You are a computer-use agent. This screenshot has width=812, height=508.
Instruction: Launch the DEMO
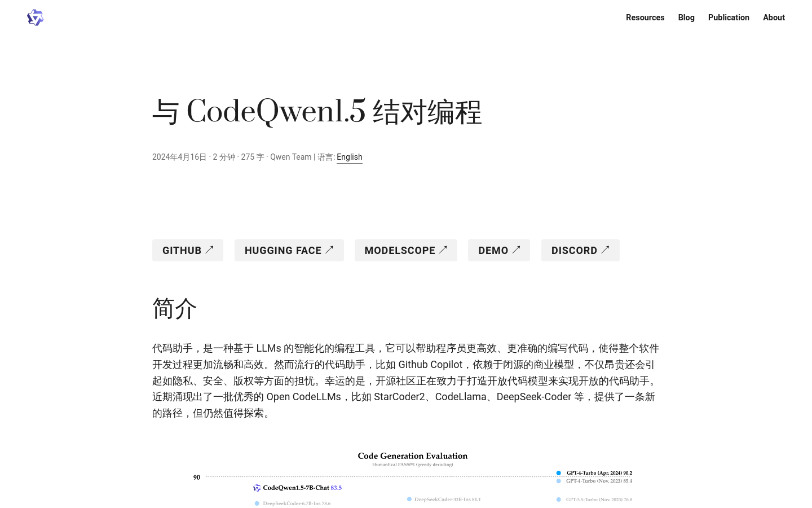click(499, 250)
